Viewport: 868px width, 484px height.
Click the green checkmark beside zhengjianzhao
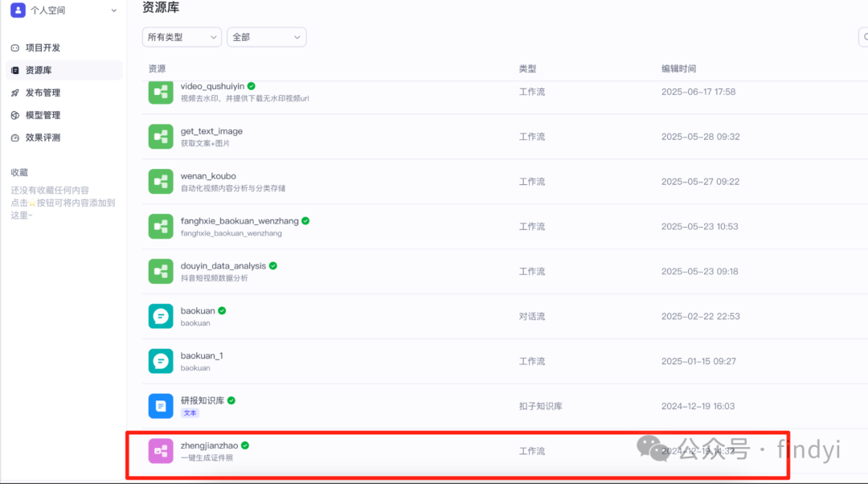point(245,445)
